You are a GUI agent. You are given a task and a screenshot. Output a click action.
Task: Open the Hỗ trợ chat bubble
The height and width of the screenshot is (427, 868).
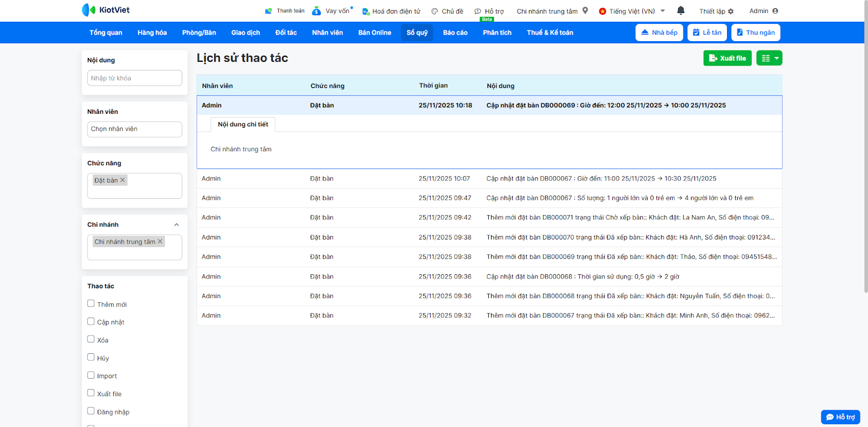coord(840,417)
